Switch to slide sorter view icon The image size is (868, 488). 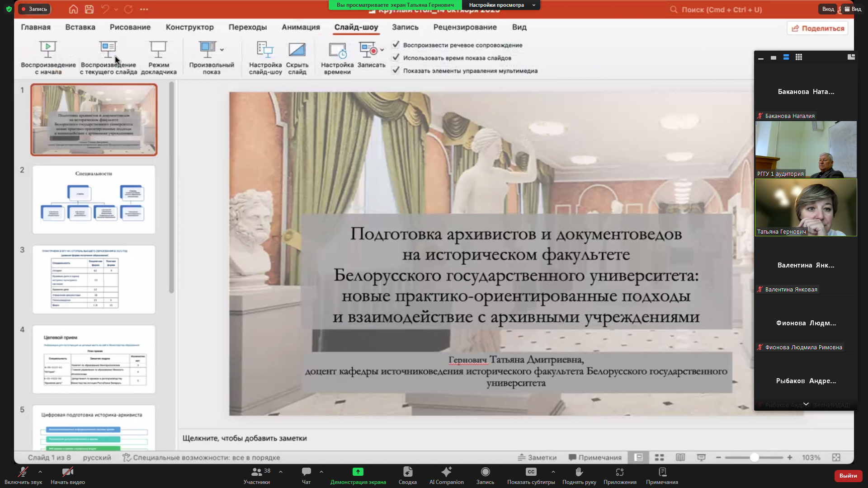[x=659, y=457]
